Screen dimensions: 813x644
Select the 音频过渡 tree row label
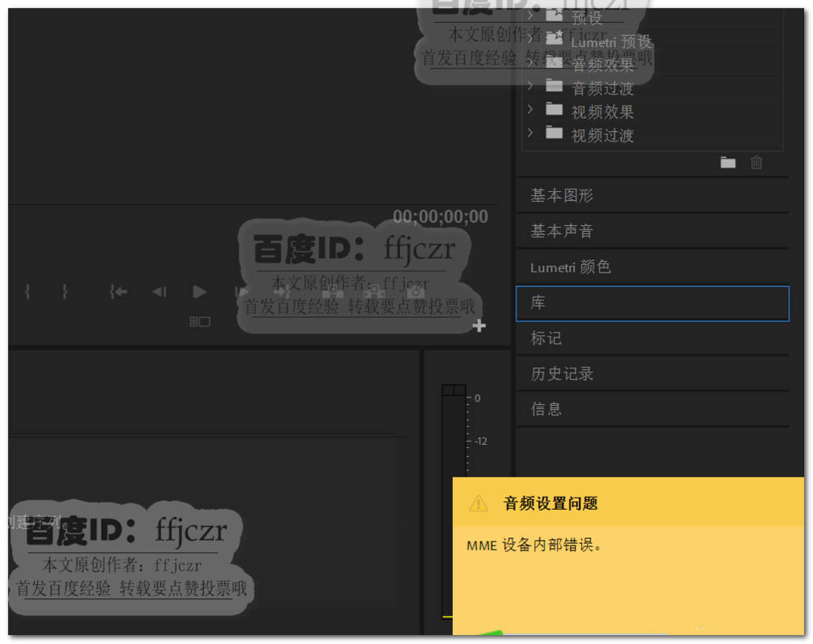602,88
